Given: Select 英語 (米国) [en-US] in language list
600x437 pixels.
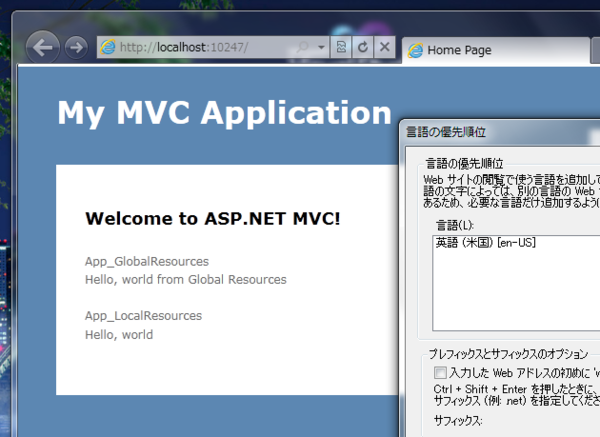Looking at the screenshot, I should [x=486, y=243].
